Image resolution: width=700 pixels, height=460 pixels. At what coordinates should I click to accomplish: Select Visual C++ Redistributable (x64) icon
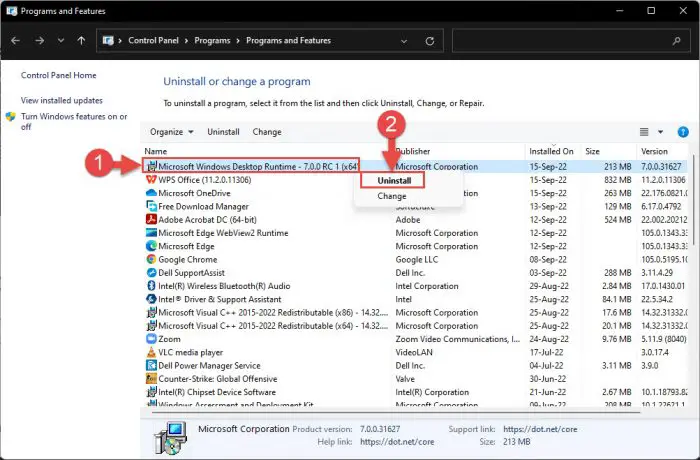click(152, 326)
